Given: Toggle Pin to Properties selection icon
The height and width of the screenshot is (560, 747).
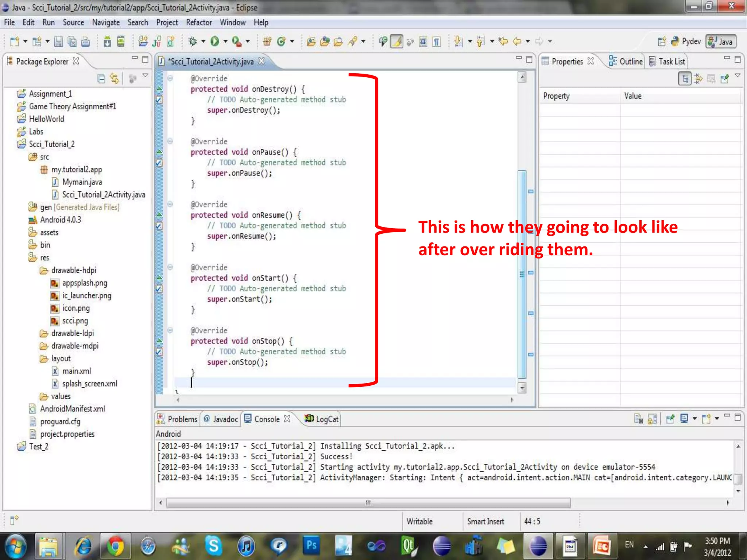Looking at the screenshot, I should [x=725, y=79].
